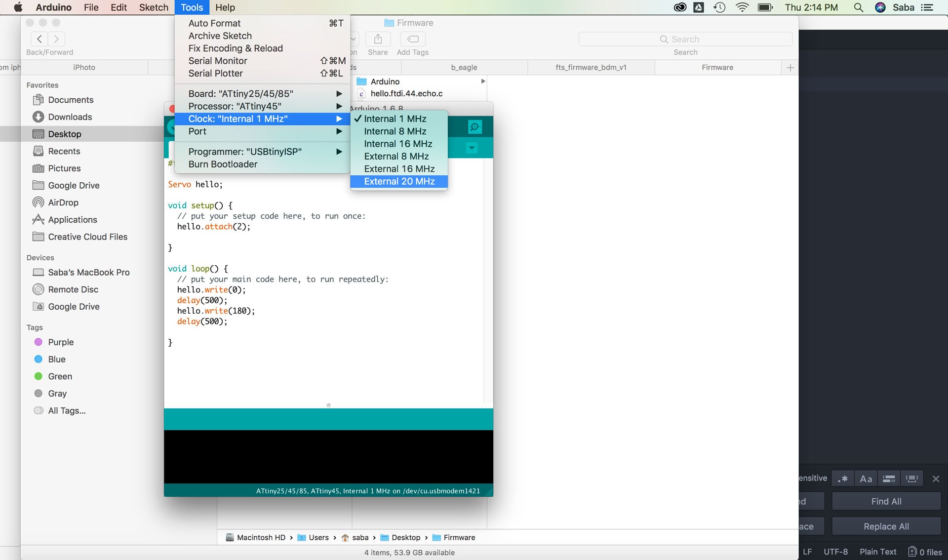
Task: Open Serial Plotter from Tools menu
Action: click(263, 74)
